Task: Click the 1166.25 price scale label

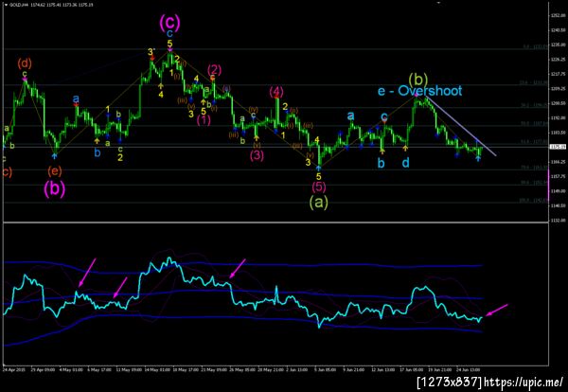Action: (x=559, y=162)
